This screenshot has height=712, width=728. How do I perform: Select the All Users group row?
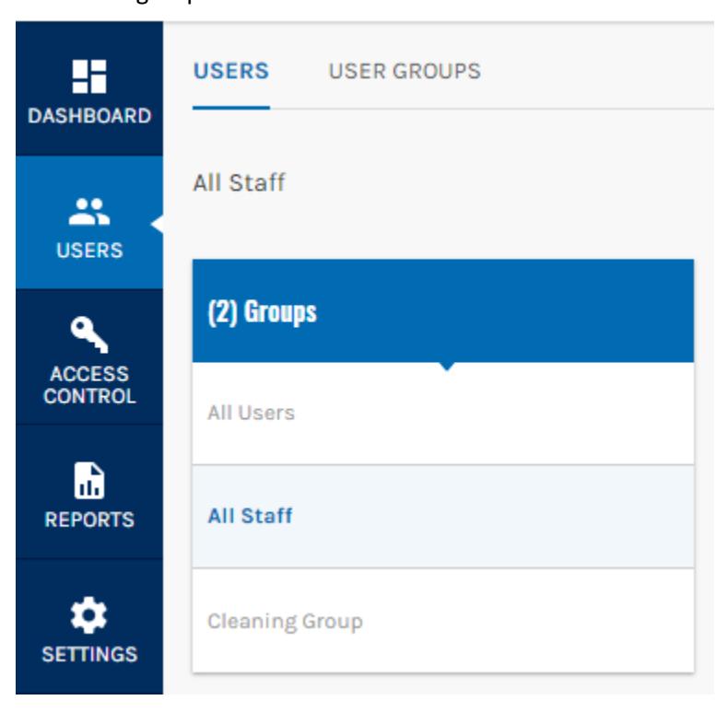click(x=443, y=413)
